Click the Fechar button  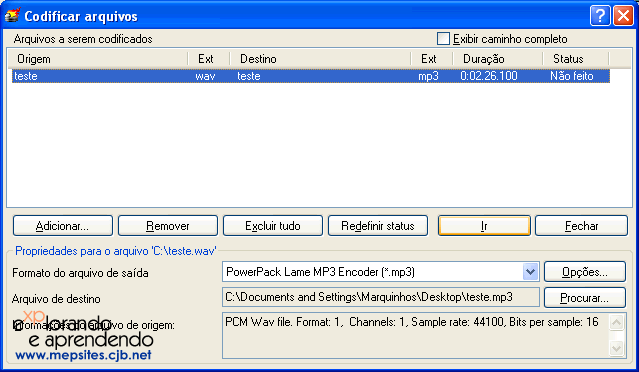581,226
